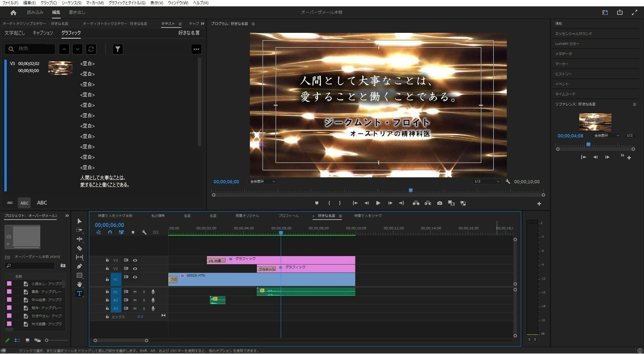Open the playback resolution 1/2 dropdown
644x354 pixels.
(486, 182)
